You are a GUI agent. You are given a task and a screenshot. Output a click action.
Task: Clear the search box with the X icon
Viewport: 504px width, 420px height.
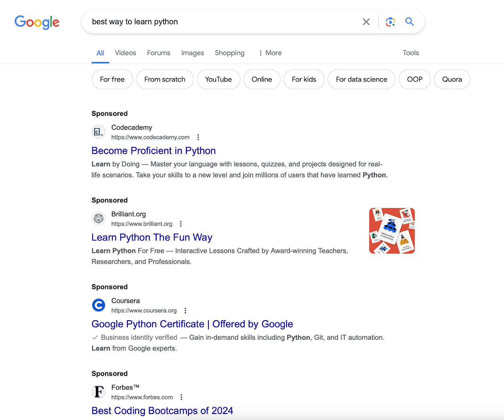pos(366,22)
